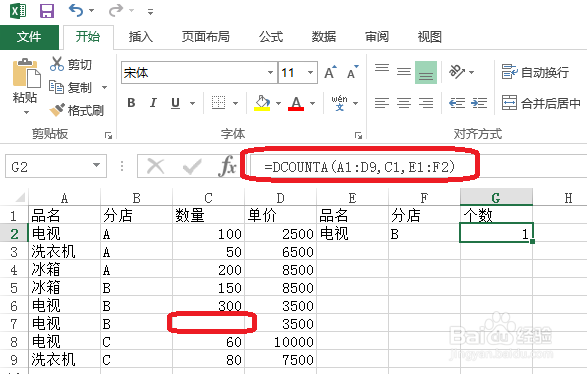Image resolution: width=587 pixels, height=374 pixels.
Task: Switch to the 视图 ribbon tab
Action: [430, 37]
